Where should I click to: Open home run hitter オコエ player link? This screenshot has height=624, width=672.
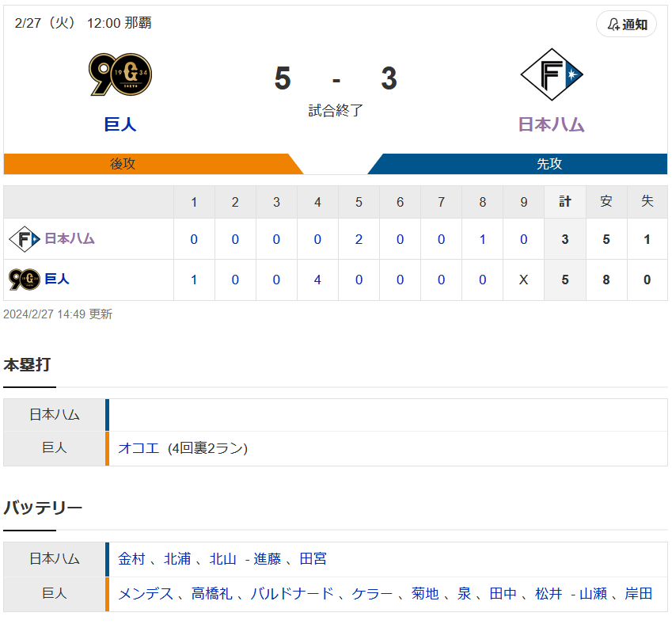(139, 448)
